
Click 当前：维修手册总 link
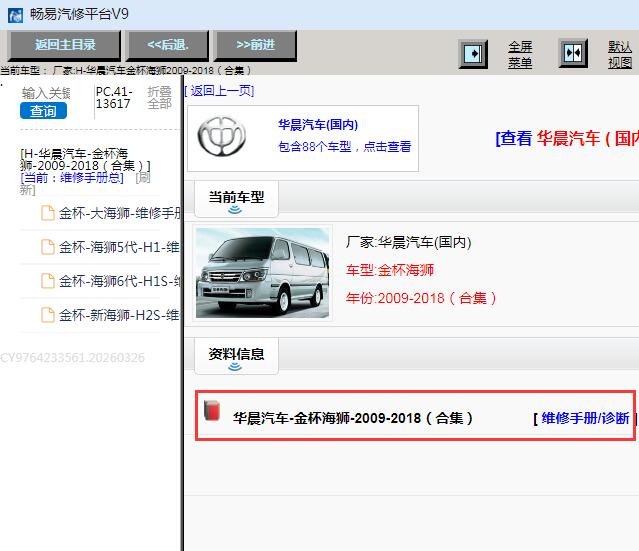tap(72, 178)
